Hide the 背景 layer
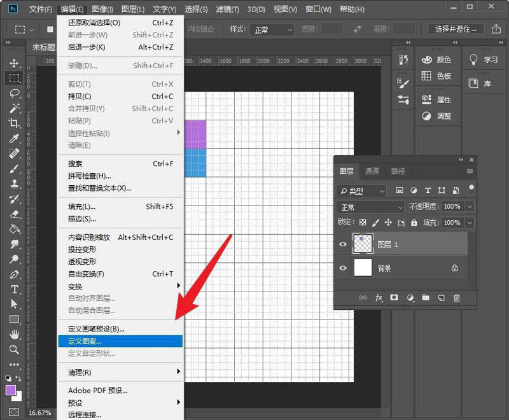The width and height of the screenshot is (509, 420). pyautogui.click(x=342, y=267)
